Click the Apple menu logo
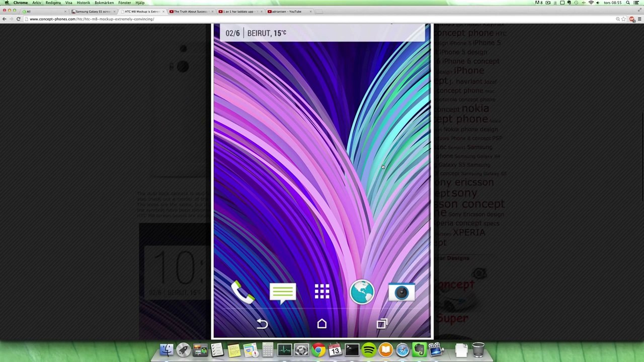Screen dimensions: 644x362 (7, 3)
